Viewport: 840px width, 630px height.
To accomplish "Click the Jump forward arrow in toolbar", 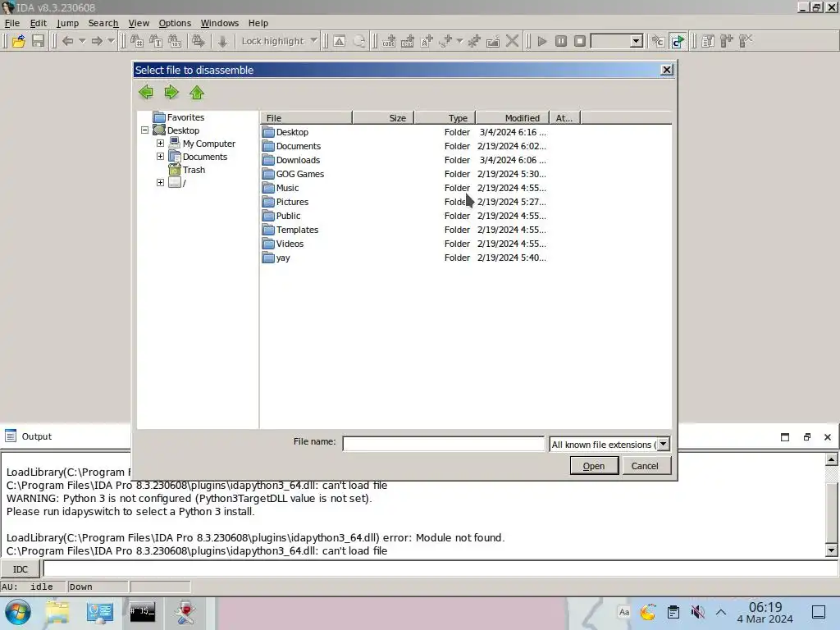I will [x=97, y=41].
